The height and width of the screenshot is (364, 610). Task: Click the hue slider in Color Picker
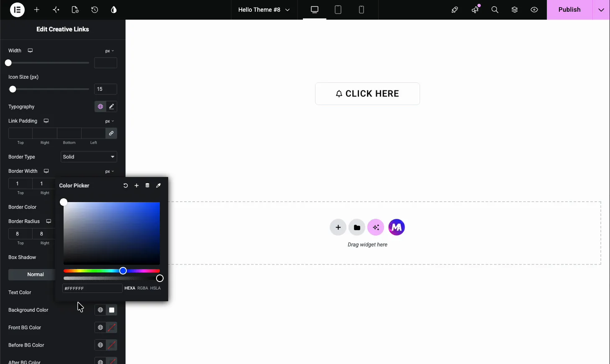coord(112,271)
